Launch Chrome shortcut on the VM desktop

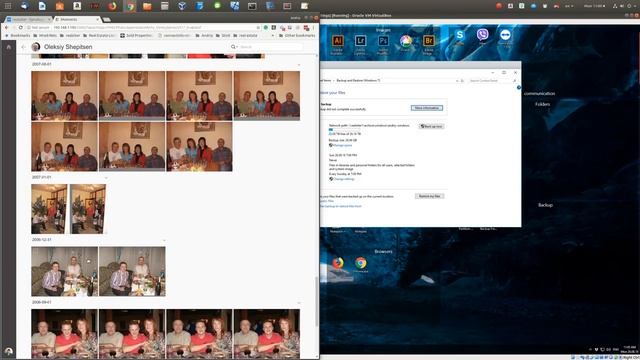pos(360,263)
